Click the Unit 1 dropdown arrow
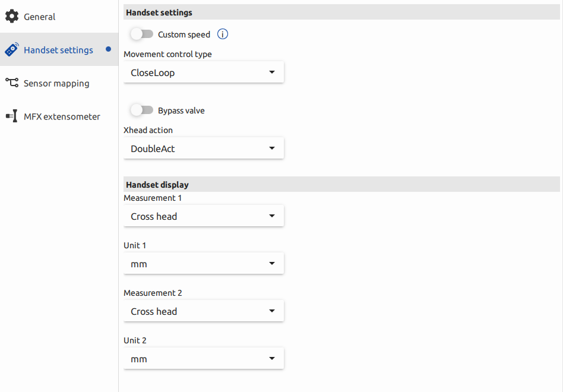The image size is (563, 392). [x=271, y=263]
